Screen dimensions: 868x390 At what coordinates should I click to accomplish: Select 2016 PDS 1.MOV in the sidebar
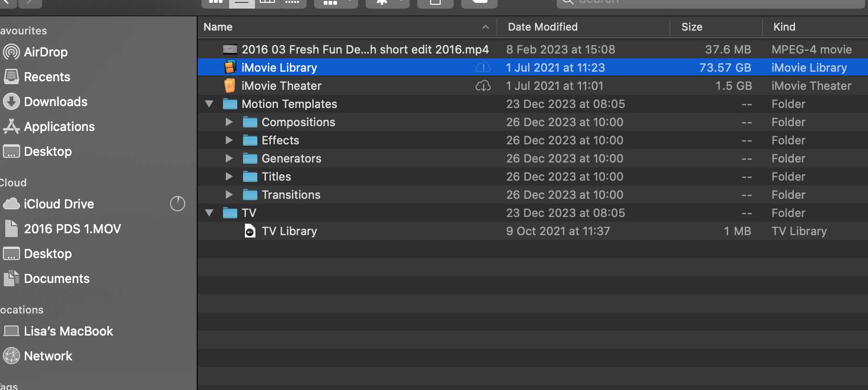(x=62, y=229)
